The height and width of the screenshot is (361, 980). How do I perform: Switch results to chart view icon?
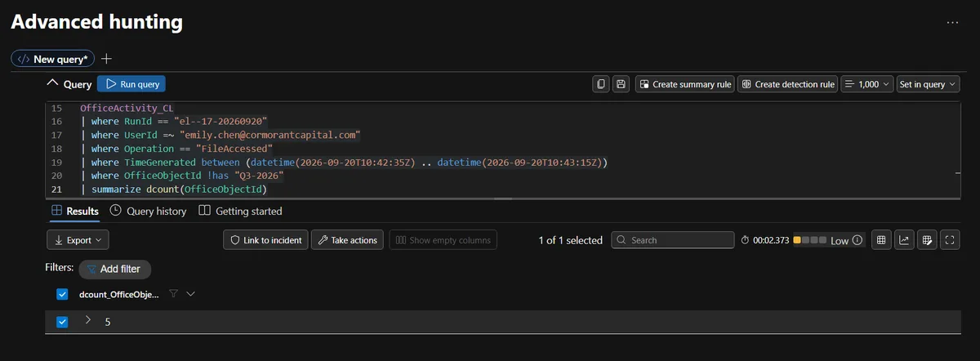point(904,240)
